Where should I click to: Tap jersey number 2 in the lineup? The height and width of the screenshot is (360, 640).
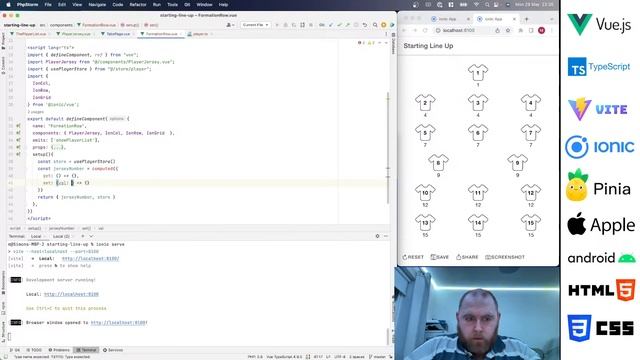point(425,103)
